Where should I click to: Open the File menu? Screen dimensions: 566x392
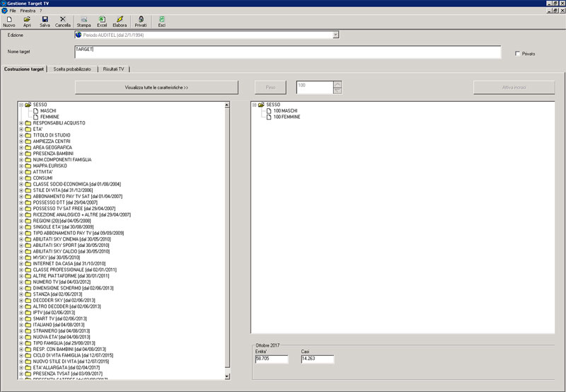tap(13, 11)
